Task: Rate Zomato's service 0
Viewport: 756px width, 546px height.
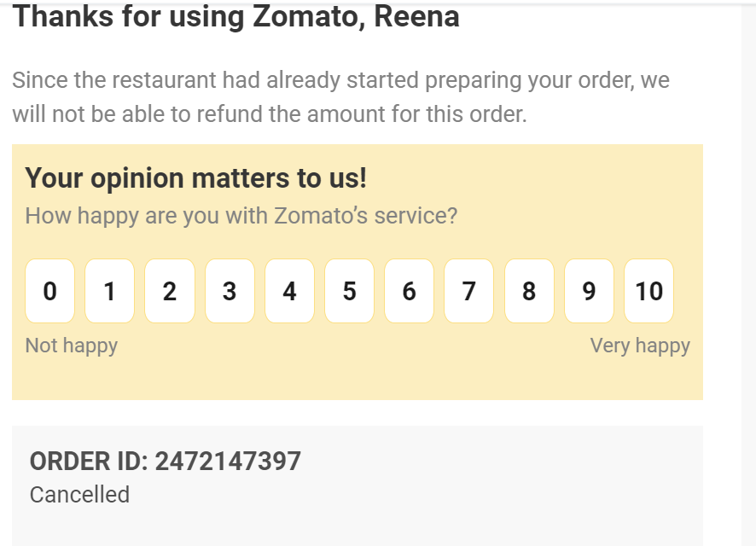Action: tap(49, 291)
